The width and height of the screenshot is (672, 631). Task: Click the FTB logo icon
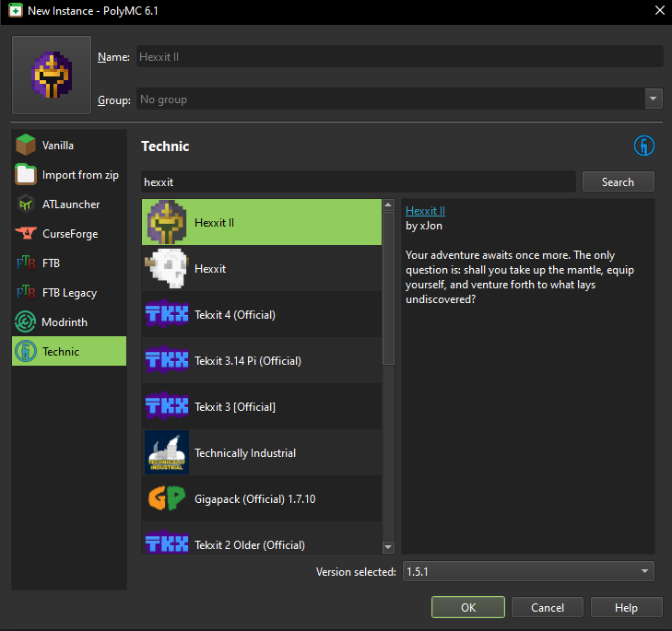coord(26,263)
